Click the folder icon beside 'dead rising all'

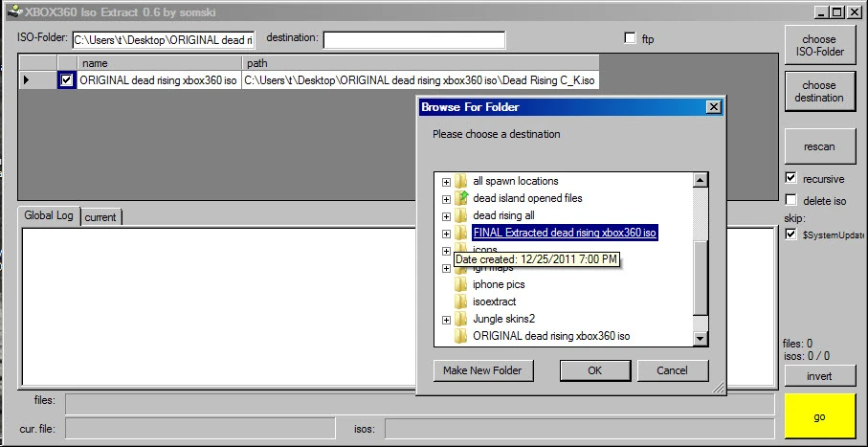click(x=460, y=215)
